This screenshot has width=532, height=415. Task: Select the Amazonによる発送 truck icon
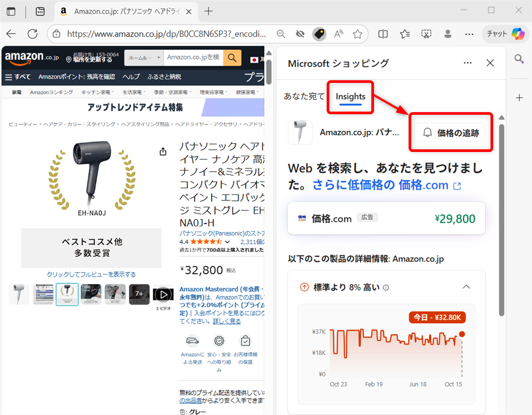(192, 341)
